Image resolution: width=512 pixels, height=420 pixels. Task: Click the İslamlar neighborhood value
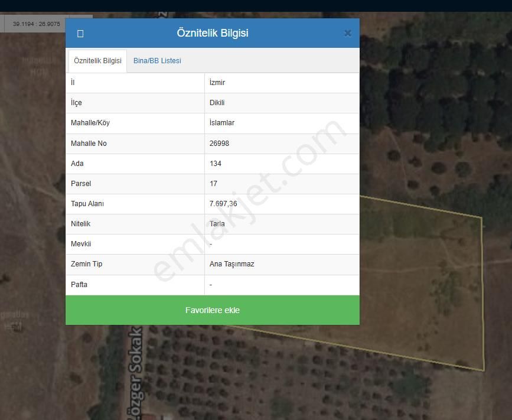pos(222,123)
